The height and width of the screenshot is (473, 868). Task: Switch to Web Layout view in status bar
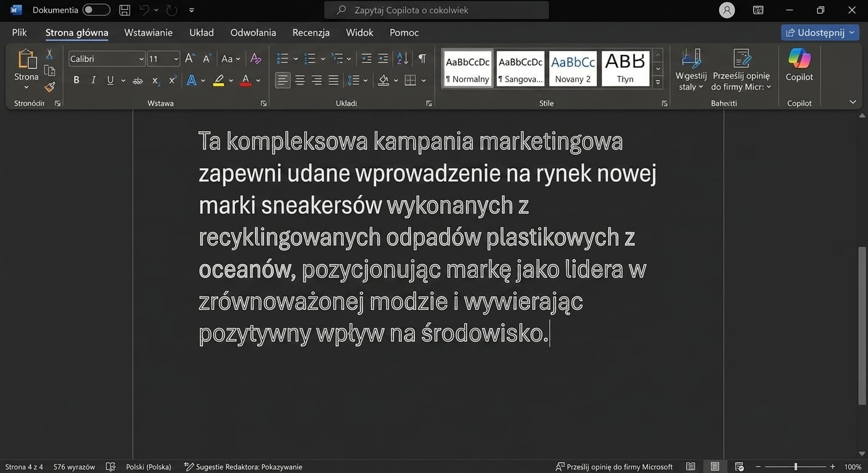click(739, 467)
